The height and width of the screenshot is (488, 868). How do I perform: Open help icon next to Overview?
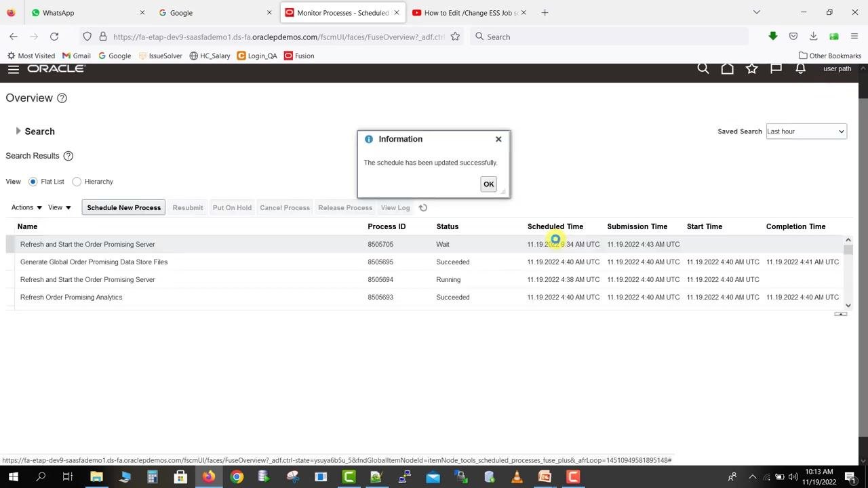pyautogui.click(x=62, y=98)
